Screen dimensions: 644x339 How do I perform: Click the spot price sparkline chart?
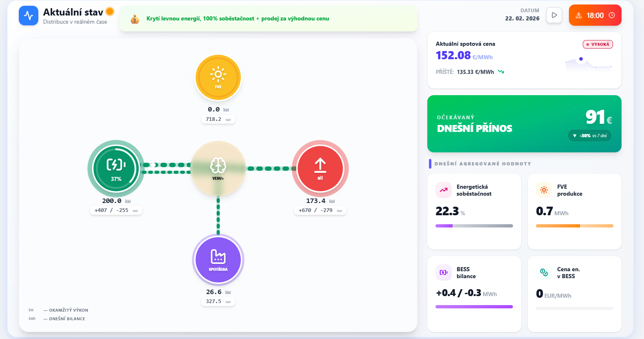click(588, 63)
